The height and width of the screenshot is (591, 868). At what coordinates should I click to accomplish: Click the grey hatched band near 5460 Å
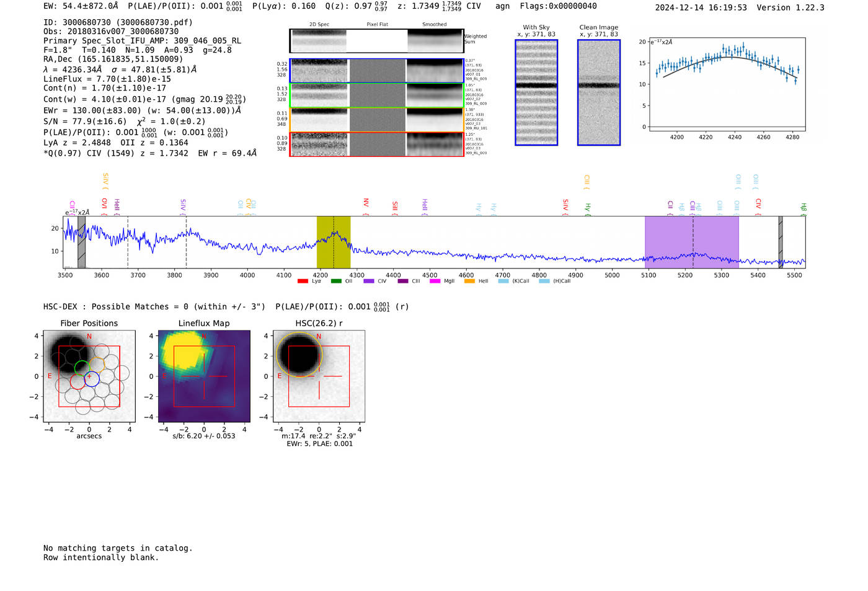(781, 242)
